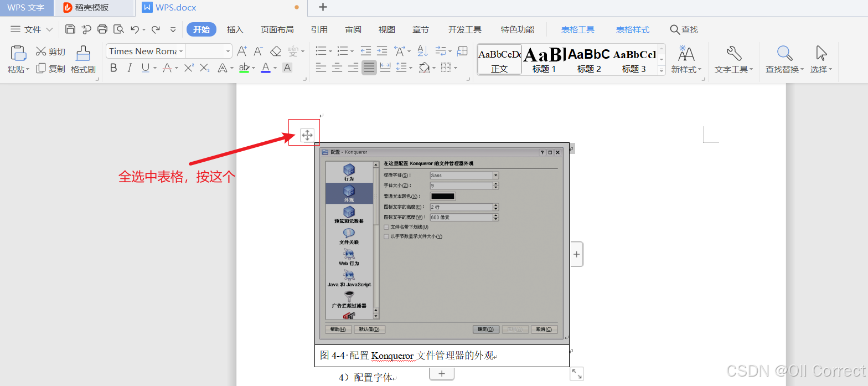Image resolution: width=868 pixels, height=386 pixels.
Task: Click the add column plus button right of table
Action: point(577,254)
